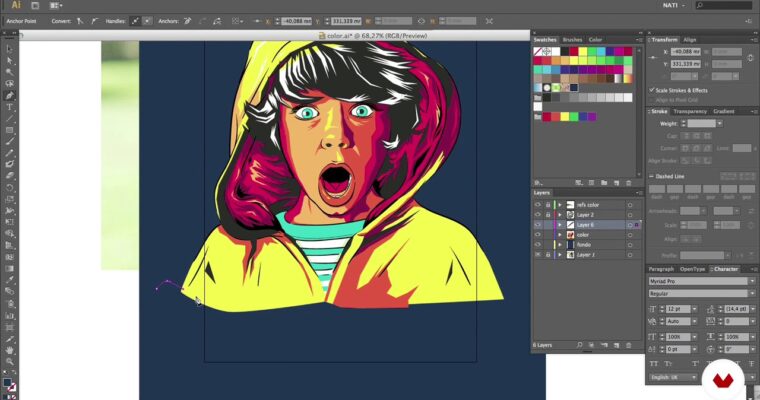Toggle visibility of the 'fondo' layer

537,245
